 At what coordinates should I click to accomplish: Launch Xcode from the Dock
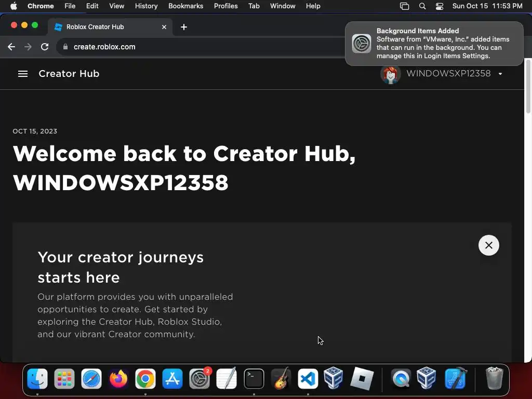(456, 379)
